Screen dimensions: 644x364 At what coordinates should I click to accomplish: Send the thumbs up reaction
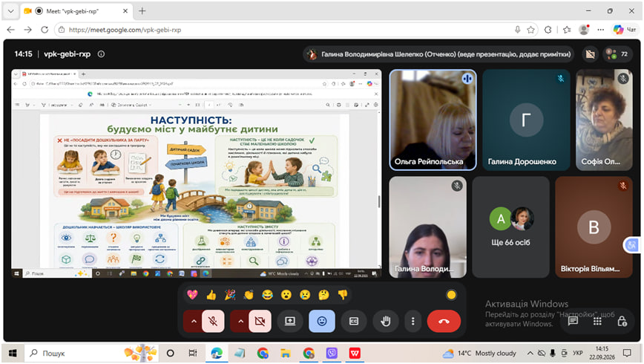[211, 294]
